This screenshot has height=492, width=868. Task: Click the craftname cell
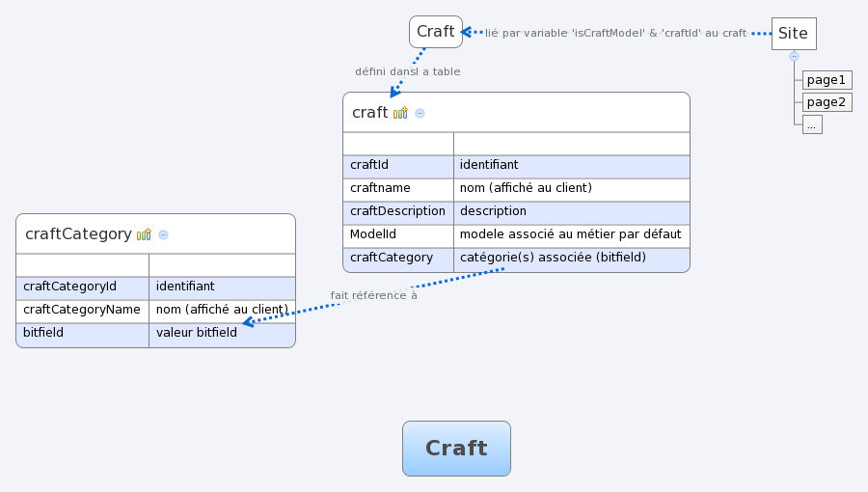click(397, 189)
